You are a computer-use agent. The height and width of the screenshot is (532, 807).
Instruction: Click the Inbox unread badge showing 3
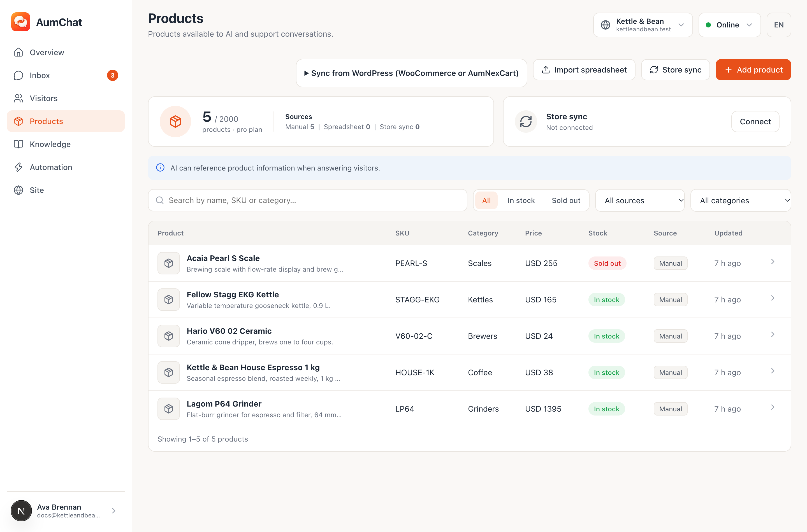coord(113,75)
